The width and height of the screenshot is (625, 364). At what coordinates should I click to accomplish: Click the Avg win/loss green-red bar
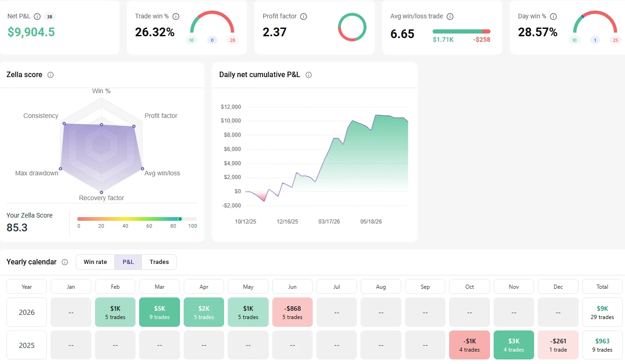(462, 31)
